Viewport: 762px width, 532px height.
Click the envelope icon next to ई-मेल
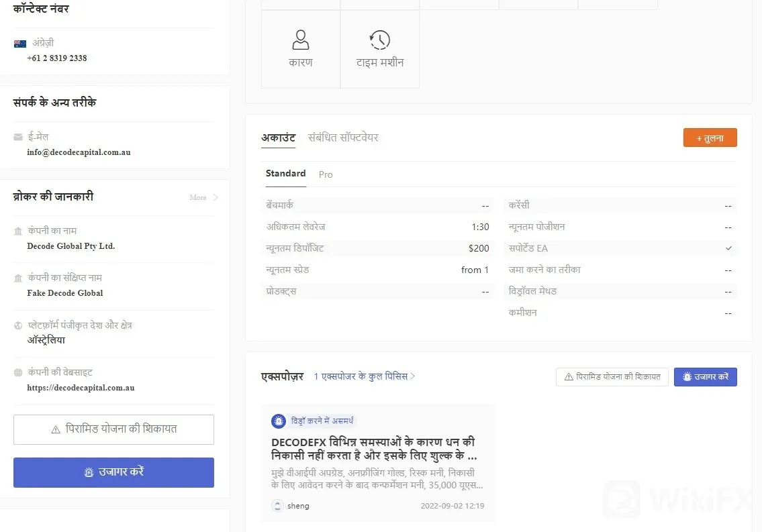[18, 137]
